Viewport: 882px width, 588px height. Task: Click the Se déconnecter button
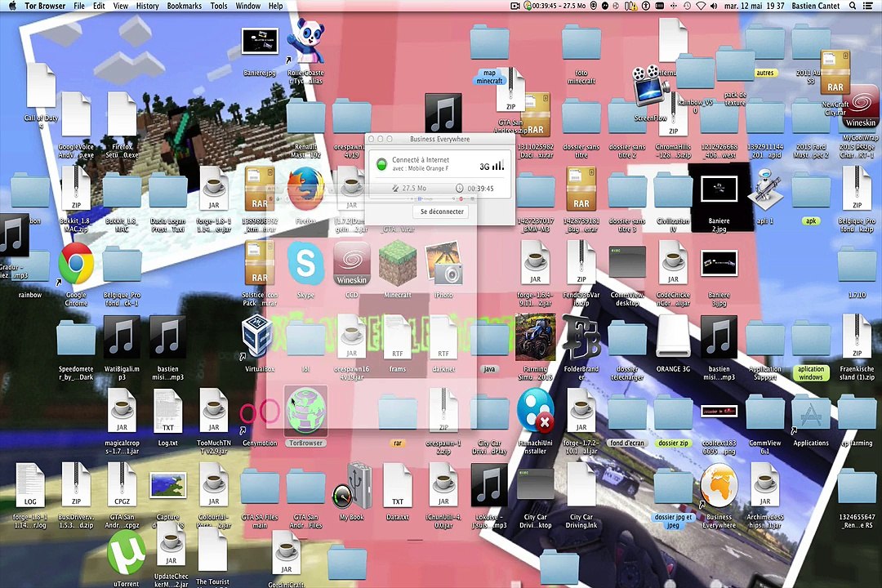[442, 212]
